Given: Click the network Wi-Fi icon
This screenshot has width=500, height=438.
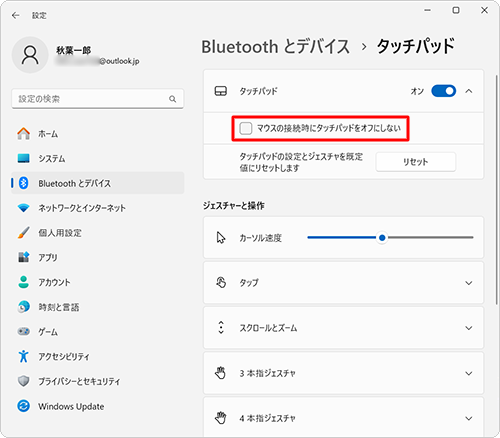Looking at the screenshot, I should (x=24, y=208).
